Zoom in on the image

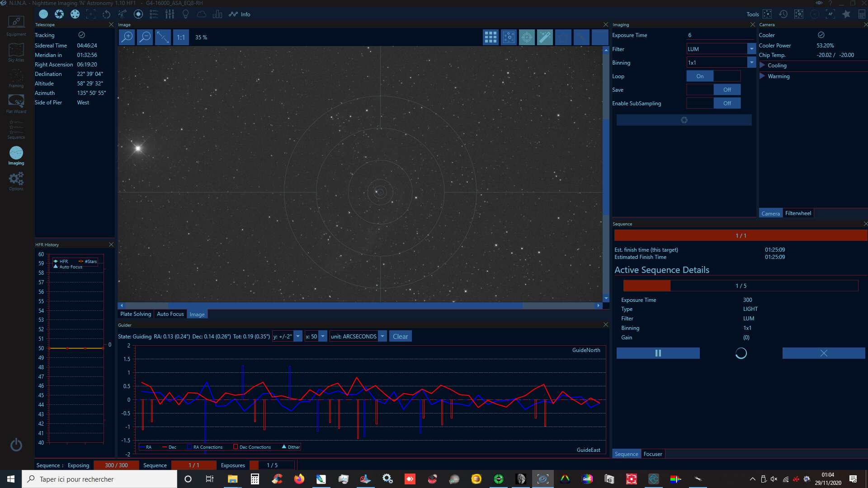pyautogui.click(x=127, y=37)
